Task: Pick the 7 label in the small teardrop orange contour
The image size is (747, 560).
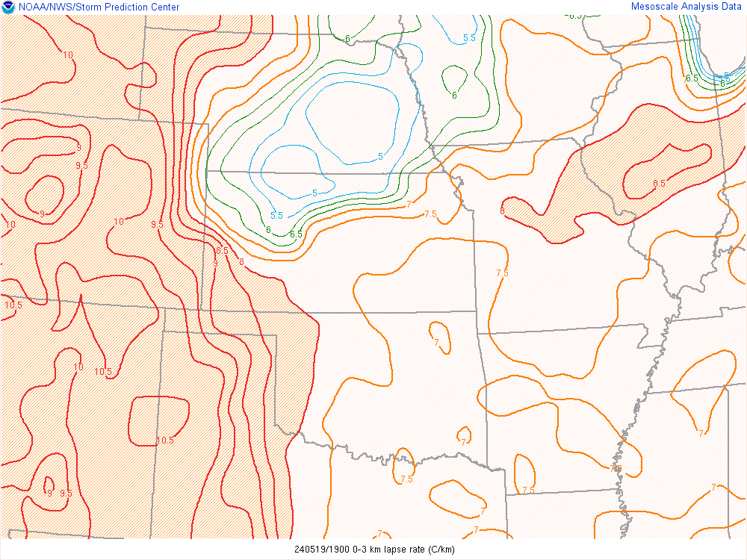Action: [x=436, y=342]
